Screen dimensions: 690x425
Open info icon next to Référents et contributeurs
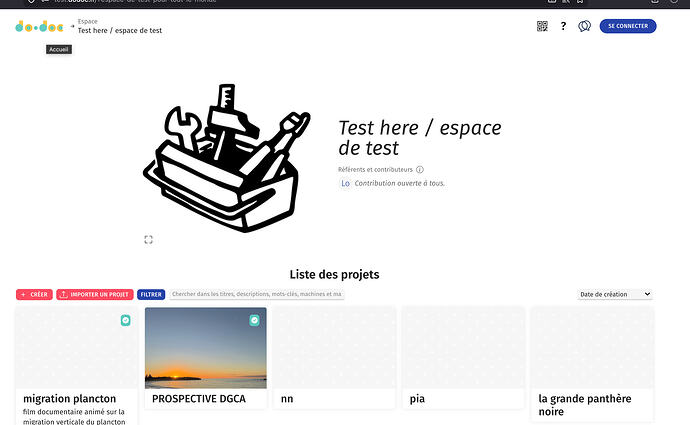click(x=420, y=169)
